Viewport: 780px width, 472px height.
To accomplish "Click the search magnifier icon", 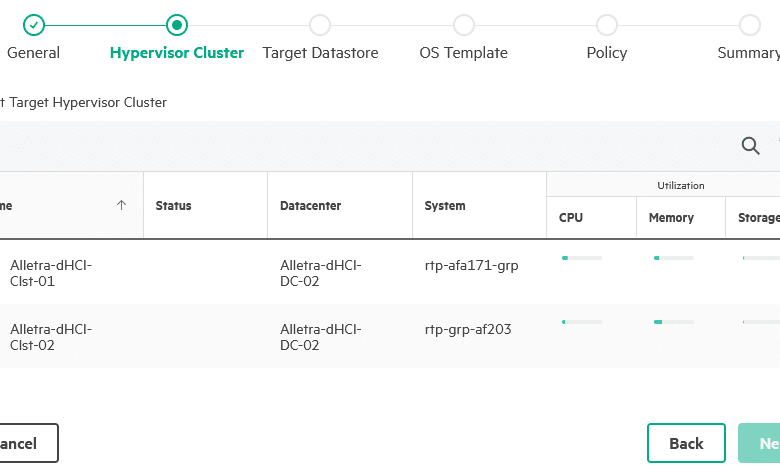I will [750, 146].
